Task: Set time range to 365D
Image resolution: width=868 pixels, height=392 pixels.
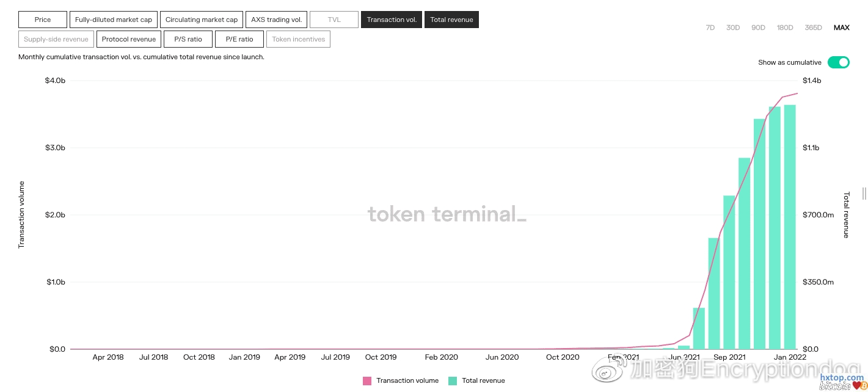Action: 813,27
